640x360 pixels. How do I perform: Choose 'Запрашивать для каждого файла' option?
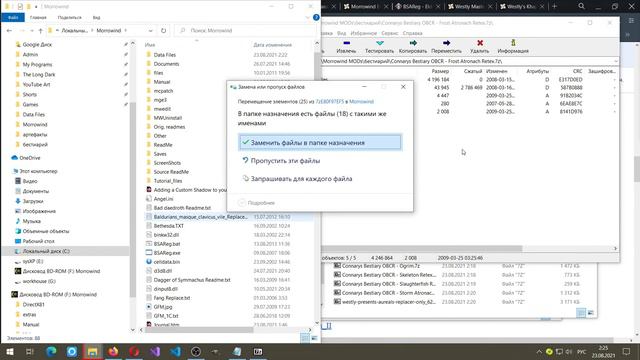pos(320,178)
